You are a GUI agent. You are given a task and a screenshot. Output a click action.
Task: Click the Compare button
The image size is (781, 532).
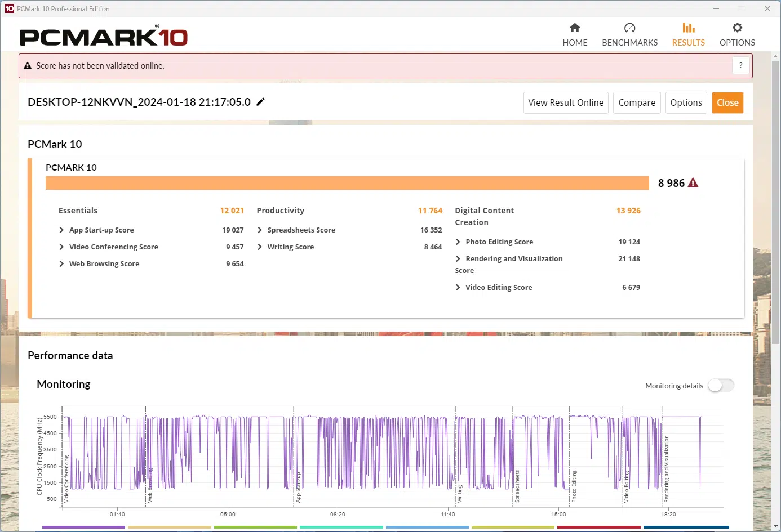[x=637, y=102]
